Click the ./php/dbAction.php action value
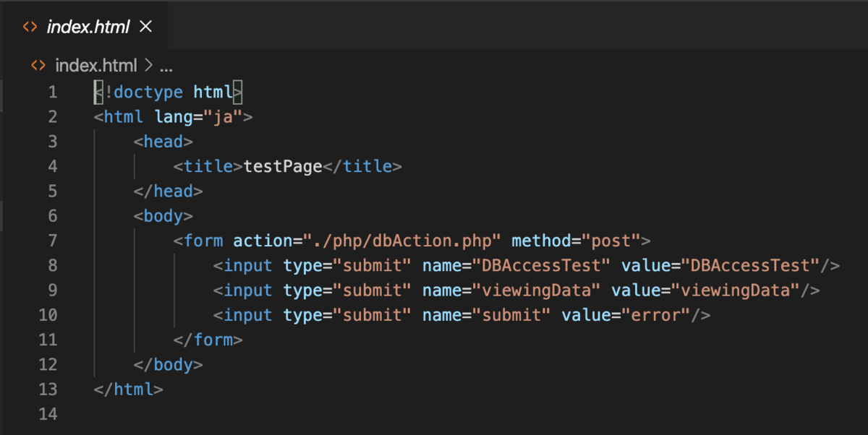868x435 pixels. (401, 241)
